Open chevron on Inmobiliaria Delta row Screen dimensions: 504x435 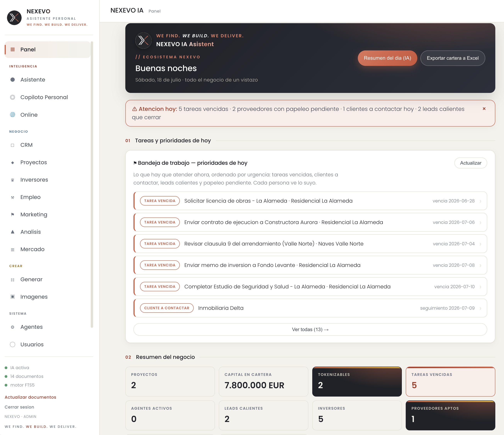[480, 308]
